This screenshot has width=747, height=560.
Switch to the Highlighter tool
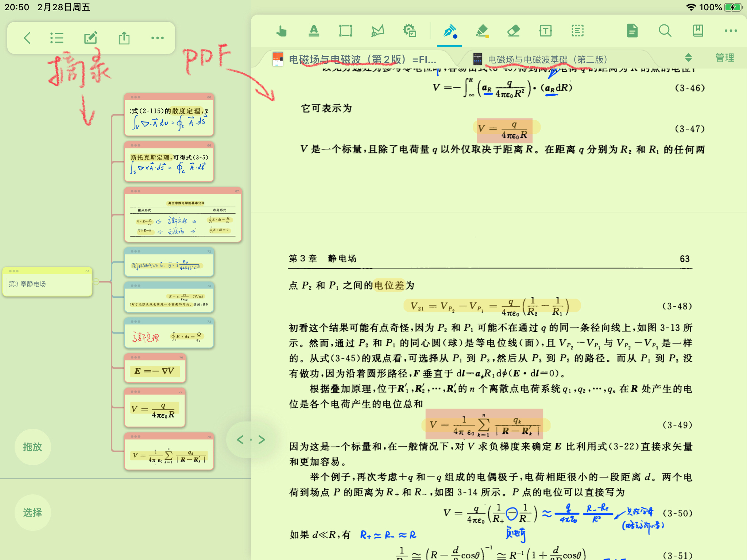point(482,31)
